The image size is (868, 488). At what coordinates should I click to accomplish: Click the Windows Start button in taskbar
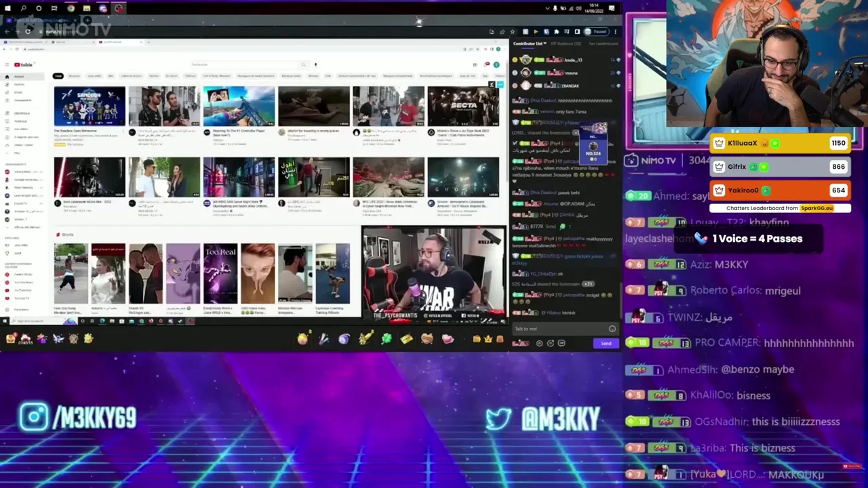coord(7,9)
